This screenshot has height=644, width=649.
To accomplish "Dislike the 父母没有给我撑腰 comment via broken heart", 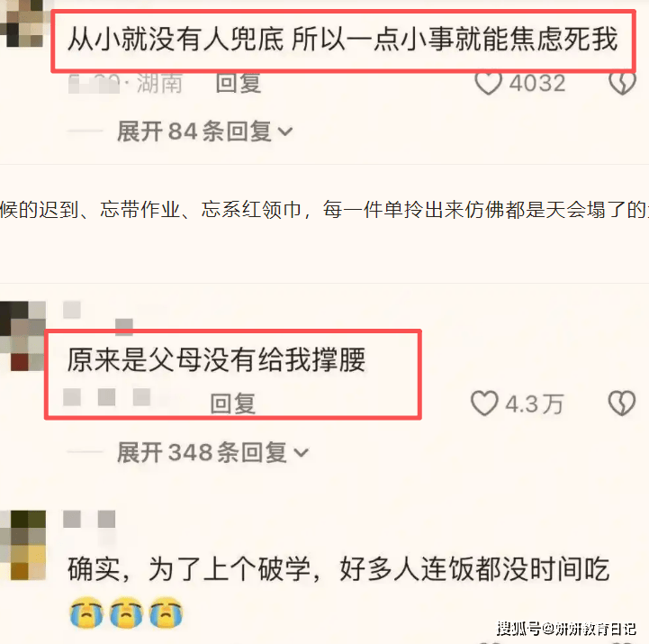I will coord(622,403).
